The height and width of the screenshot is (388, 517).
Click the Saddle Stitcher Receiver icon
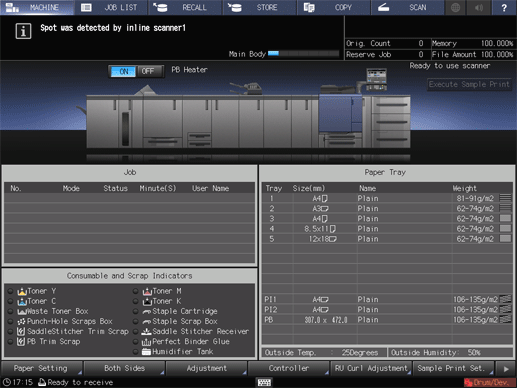(146, 332)
